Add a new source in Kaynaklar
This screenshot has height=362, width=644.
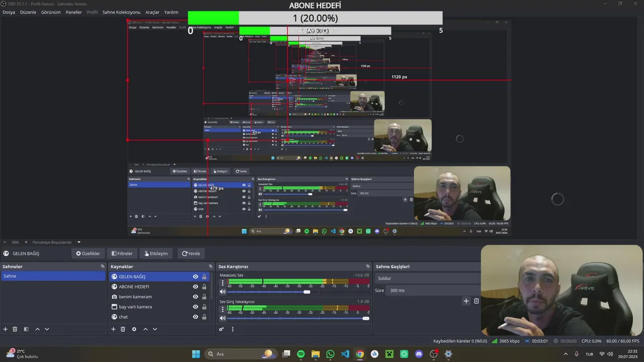click(x=113, y=329)
